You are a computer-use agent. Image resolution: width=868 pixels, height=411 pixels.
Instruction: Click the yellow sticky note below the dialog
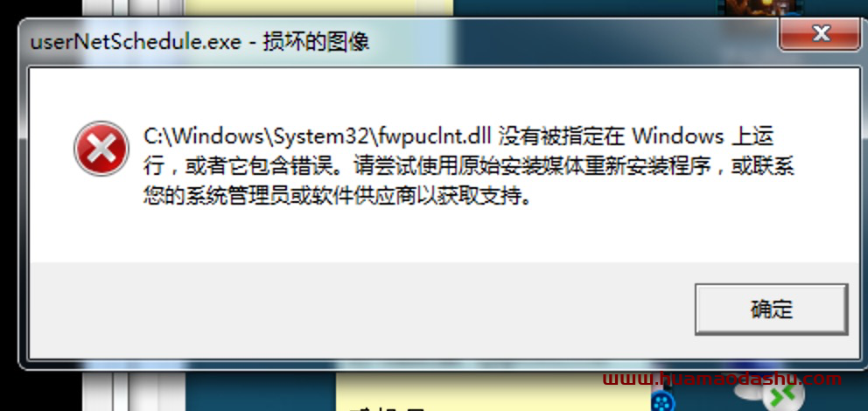click(493, 392)
